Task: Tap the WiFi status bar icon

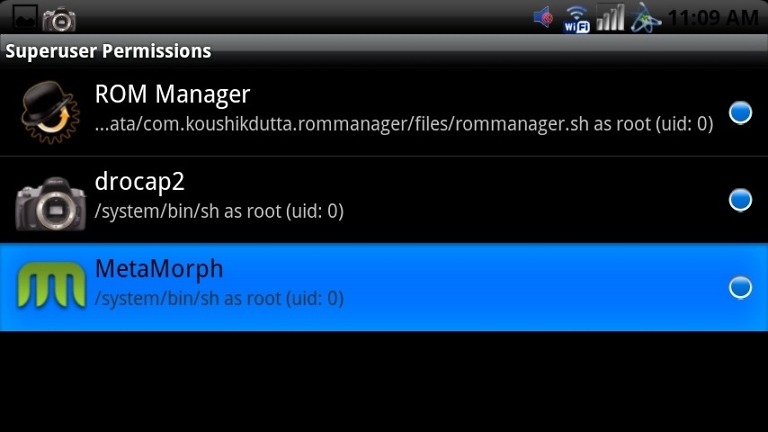Action: [576, 19]
